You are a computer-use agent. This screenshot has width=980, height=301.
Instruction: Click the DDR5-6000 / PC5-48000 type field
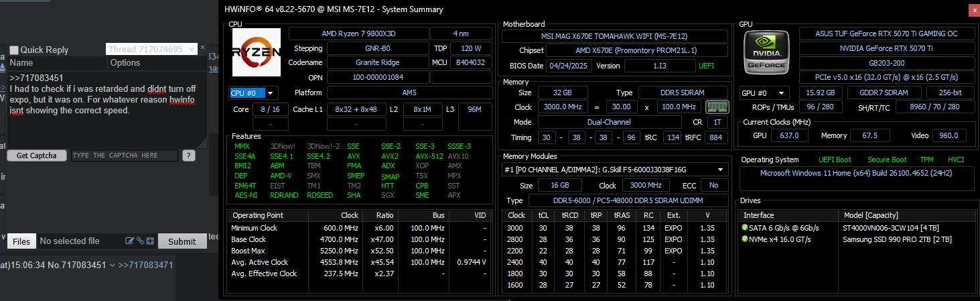click(628, 200)
